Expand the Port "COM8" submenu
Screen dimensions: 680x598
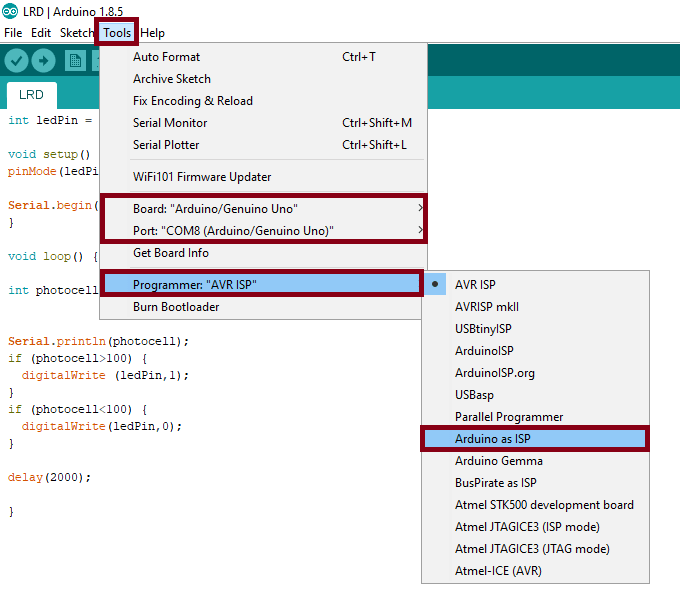pos(263,231)
